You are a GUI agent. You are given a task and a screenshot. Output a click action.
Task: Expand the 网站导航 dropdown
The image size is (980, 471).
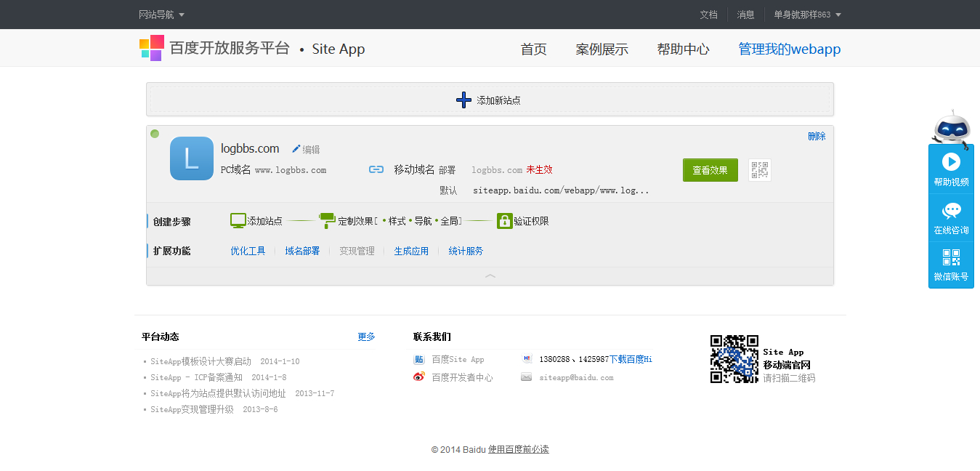click(161, 15)
